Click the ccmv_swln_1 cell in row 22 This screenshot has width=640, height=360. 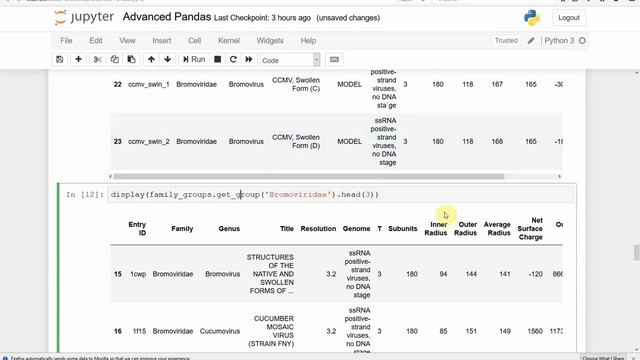click(x=149, y=84)
